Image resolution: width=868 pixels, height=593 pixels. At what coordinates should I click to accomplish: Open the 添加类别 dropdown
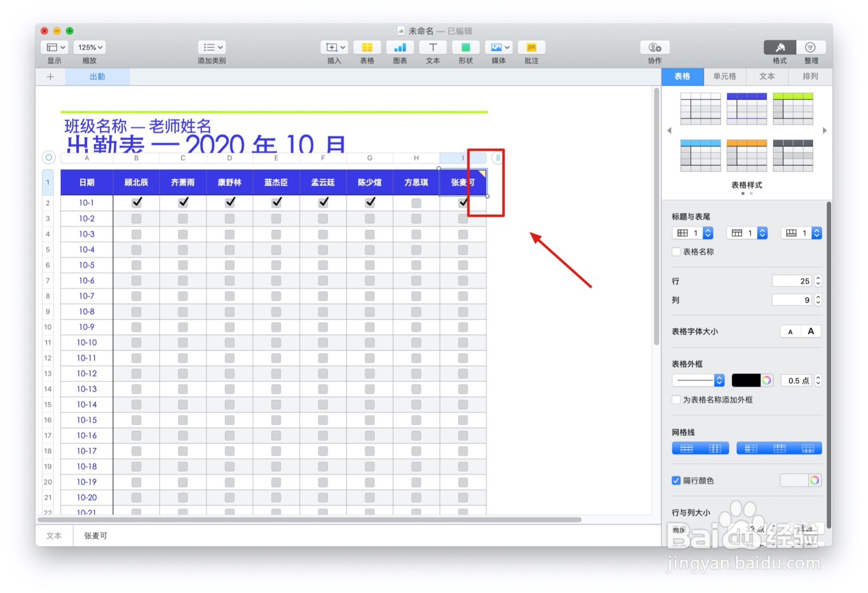[x=212, y=47]
